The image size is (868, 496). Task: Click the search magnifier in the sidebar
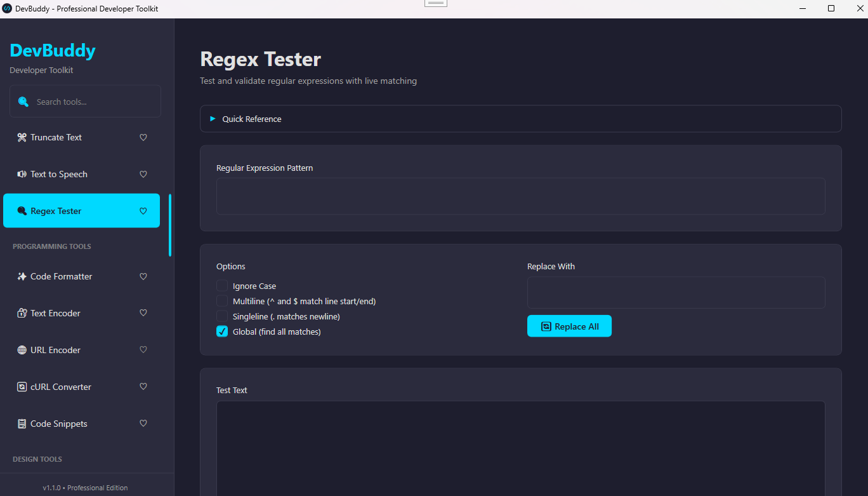[23, 101]
